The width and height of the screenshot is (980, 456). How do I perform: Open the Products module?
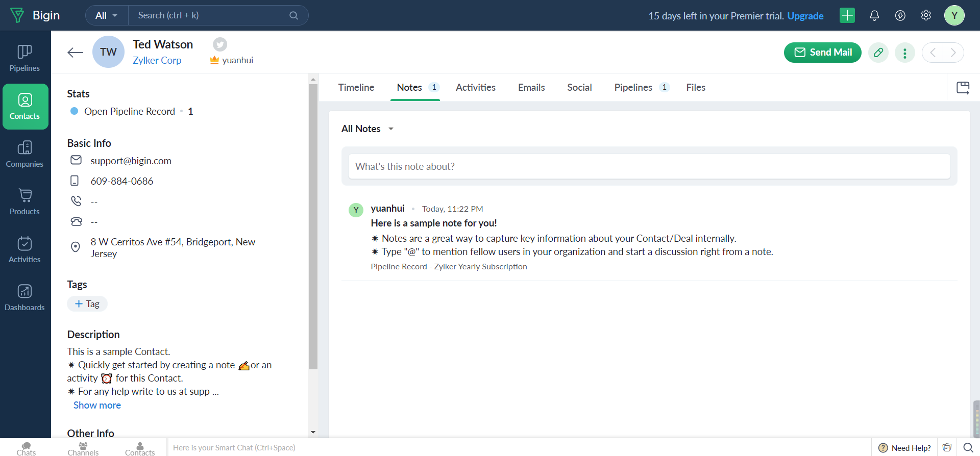[x=24, y=201]
